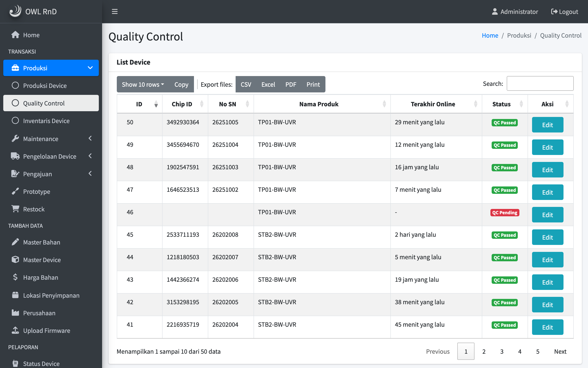Click the Maintenance wrench icon
Image resolution: width=588 pixels, height=368 pixels.
15,138
